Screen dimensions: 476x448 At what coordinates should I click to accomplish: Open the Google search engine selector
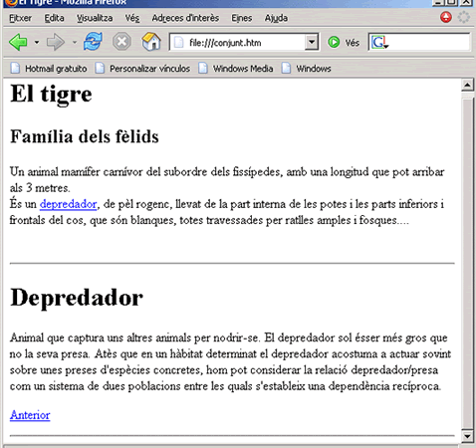coord(379,43)
